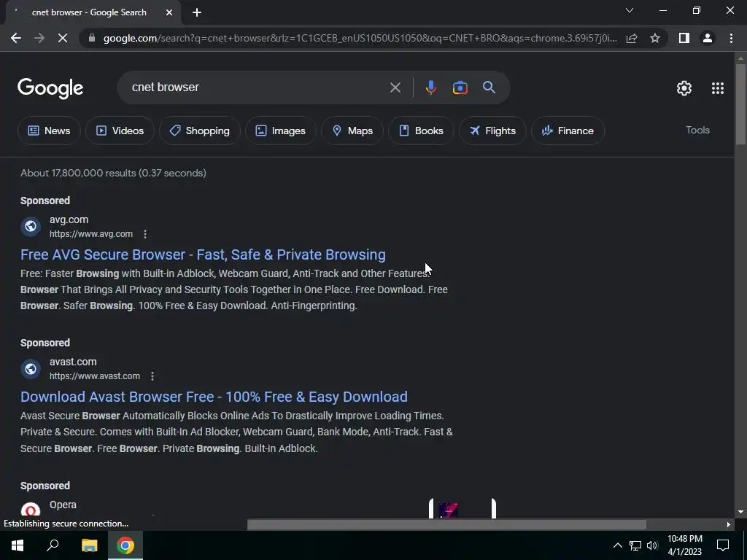Open avg.com ad options menu
747x560 pixels.
(145, 234)
